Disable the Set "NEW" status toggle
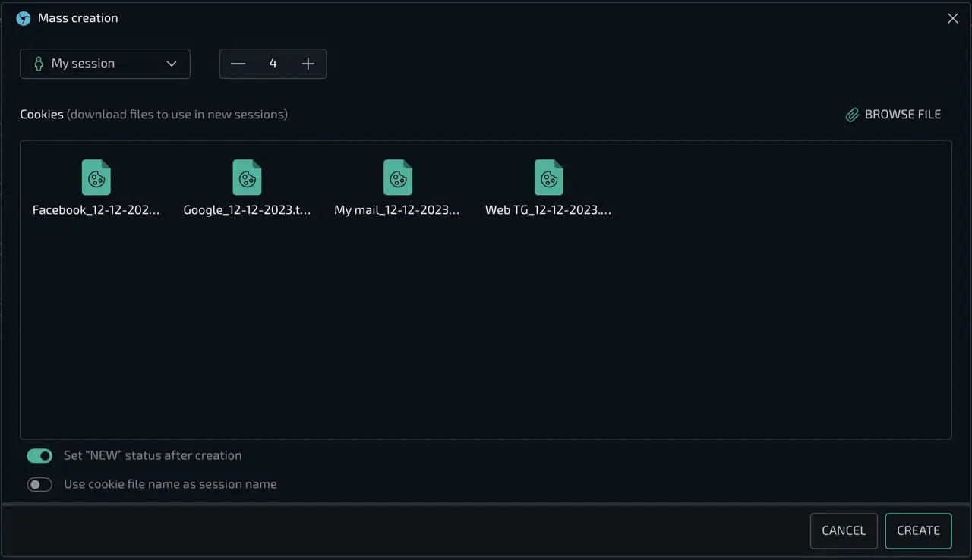This screenshot has height=560, width=972. click(39, 455)
